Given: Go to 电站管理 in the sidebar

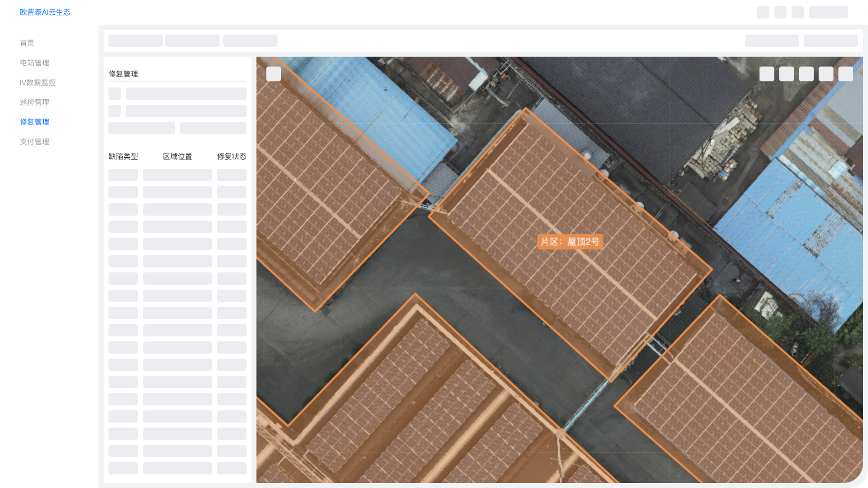Looking at the screenshot, I should (x=35, y=63).
